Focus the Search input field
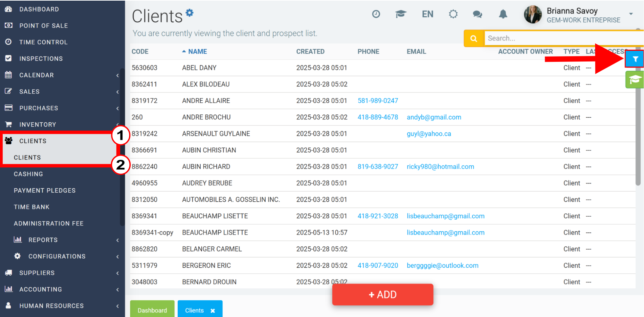Screen dimensions: 644x317 pyautogui.click(x=564, y=38)
